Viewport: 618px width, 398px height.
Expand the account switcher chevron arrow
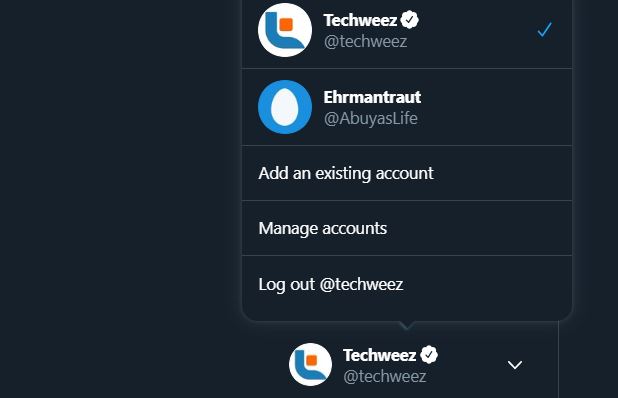click(515, 365)
